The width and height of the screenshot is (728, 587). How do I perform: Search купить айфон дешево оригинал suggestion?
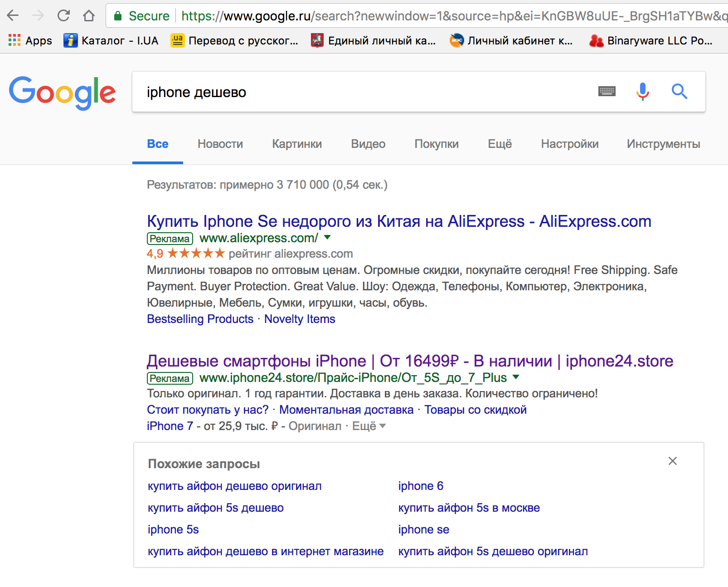coord(235,486)
